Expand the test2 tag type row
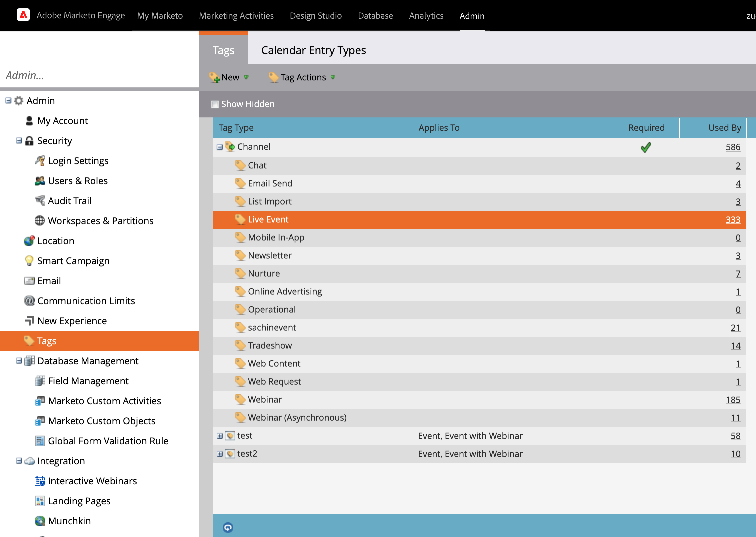The image size is (756, 537). (x=219, y=454)
